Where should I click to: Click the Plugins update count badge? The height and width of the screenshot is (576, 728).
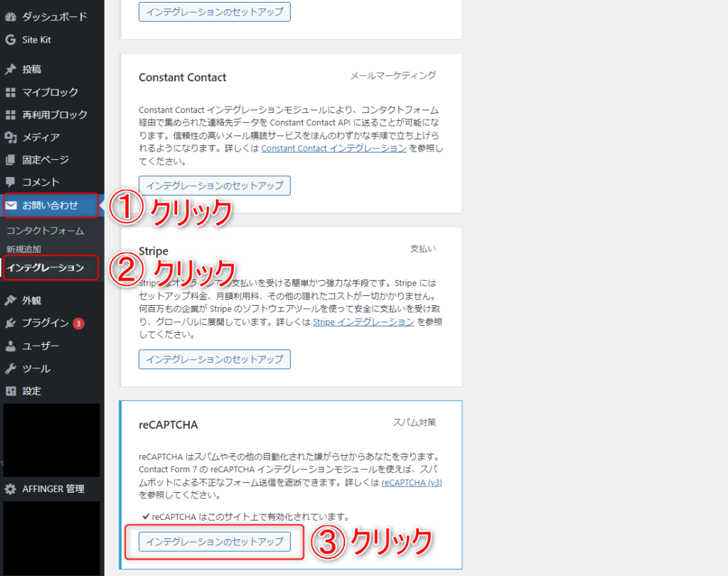pyautogui.click(x=79, y=324)
